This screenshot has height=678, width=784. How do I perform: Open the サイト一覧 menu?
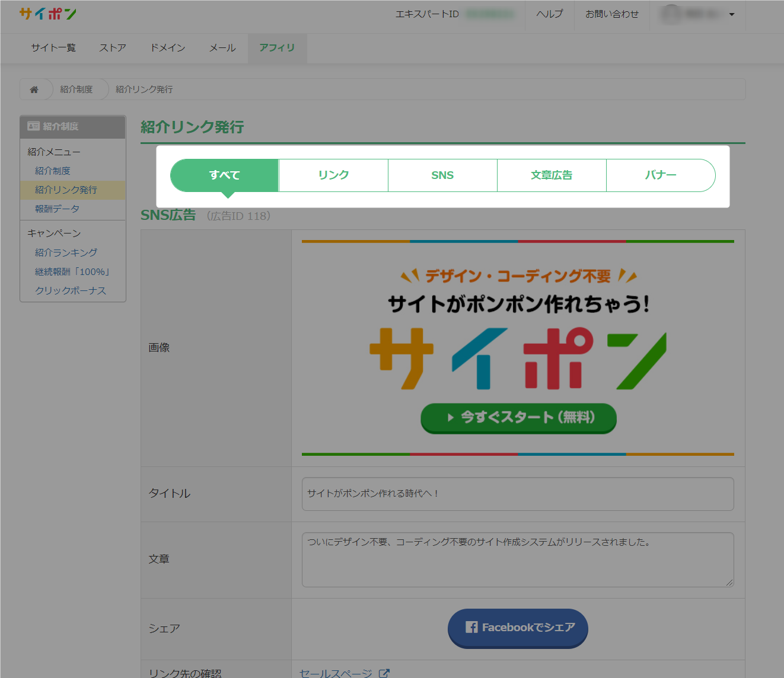53,48
